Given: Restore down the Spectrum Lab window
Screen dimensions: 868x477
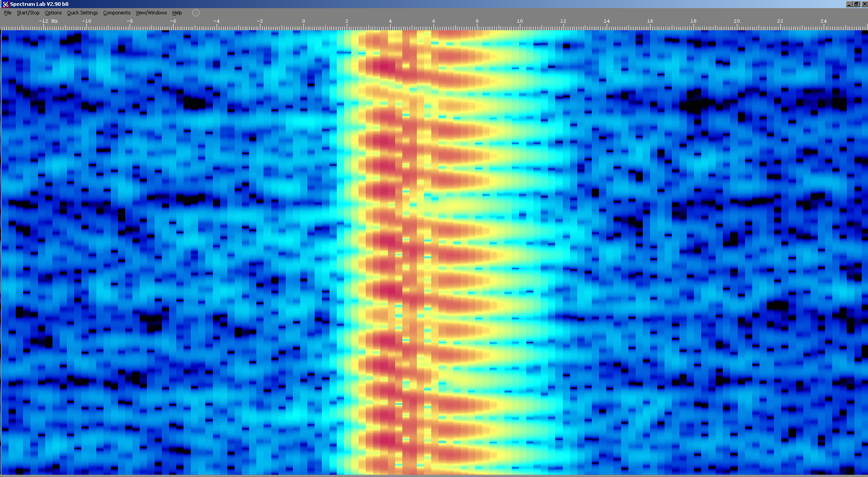Looking at the screenshot, I should (x=856, y=4).
